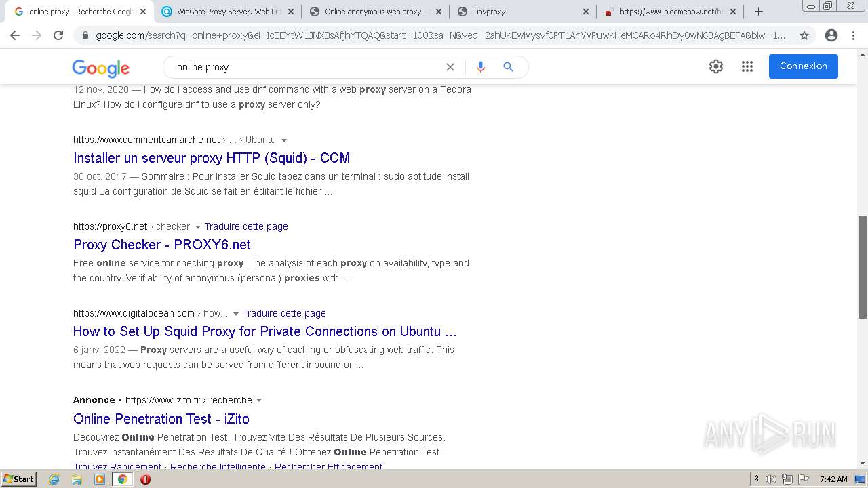The image size is (868, 488).
Task: Open the red Opera-style taskbar icon
Action: click(145, 479)
